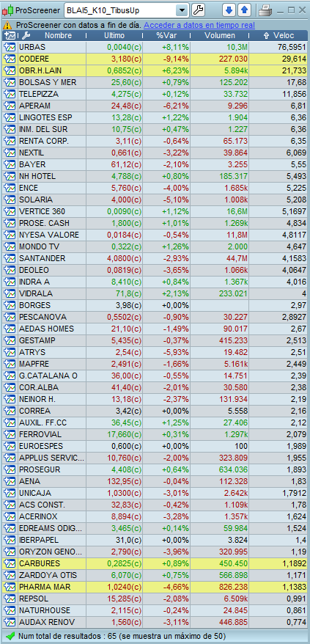The image size is (310, 644).
Task: Click the blue up arrow button
Action: point(244,10)
